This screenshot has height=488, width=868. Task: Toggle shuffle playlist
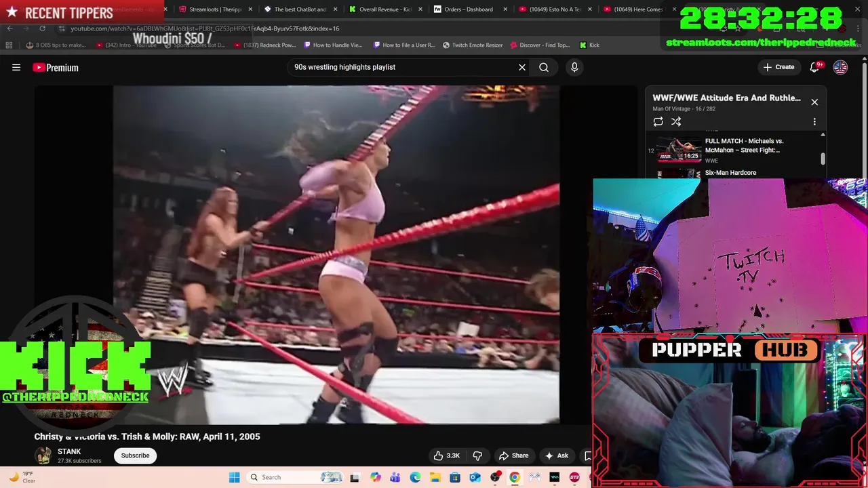pos(676,121)
